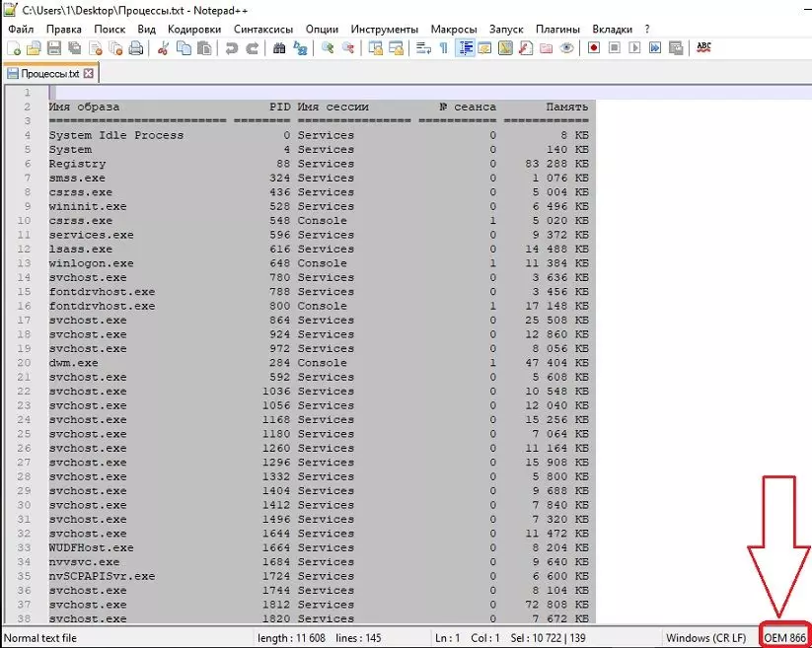Open the Кодировки menu
Image resolution: width=812 pixels, height=648 pixels.
(194, 30)
